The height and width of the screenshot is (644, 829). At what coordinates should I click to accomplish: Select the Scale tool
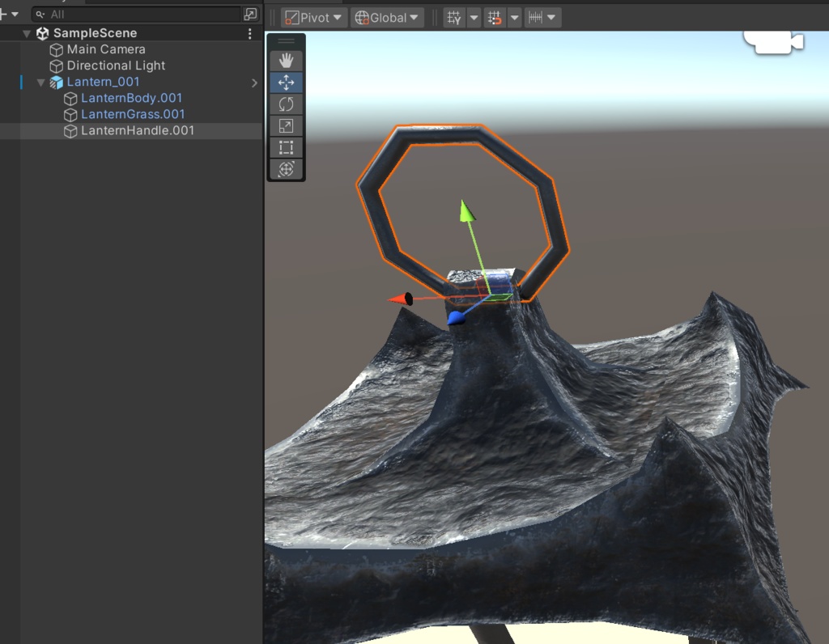click(286, 125)
